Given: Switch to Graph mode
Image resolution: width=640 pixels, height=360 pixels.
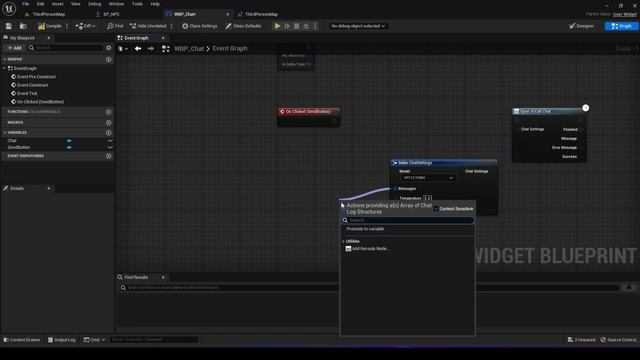Looking at the screenshot, I should (x=621, y=26).
